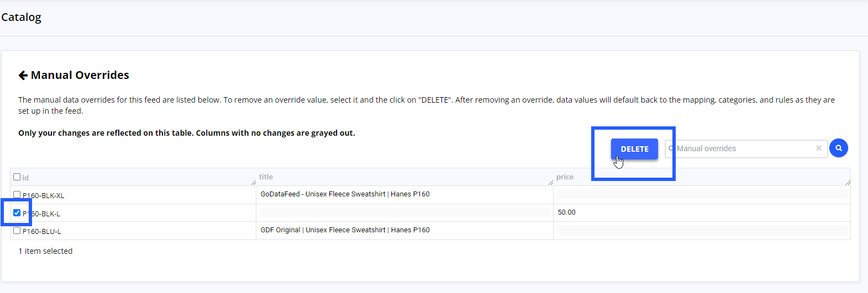Clear the Manual overrides search field with X

(x=819, y=148)
